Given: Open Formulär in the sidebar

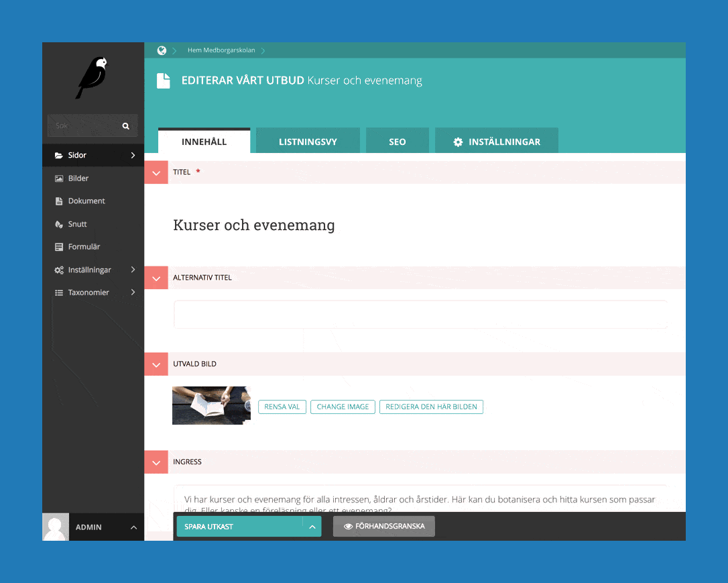Looking at the screenshot, I should click(x=93, y=247).
